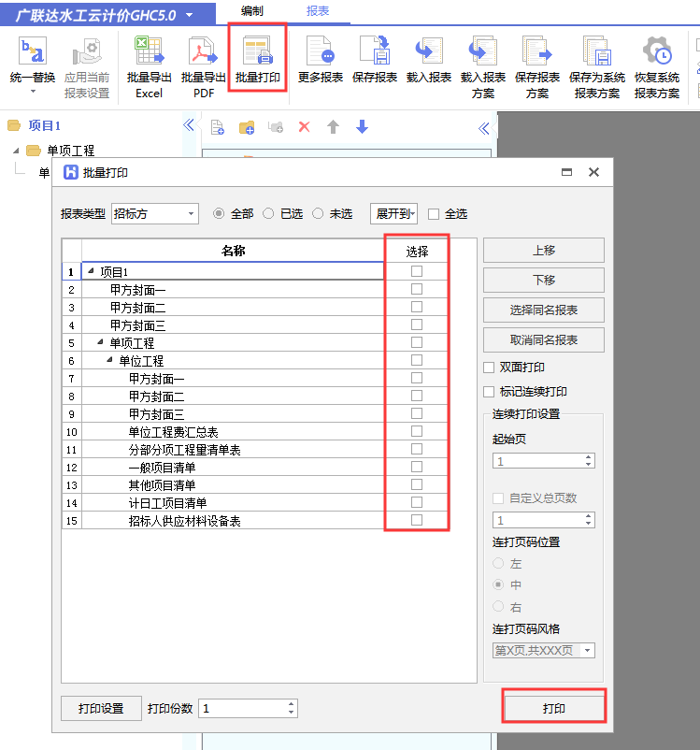Viewport: 700px width, 750px height.
Task: Click the 下移 button
Action: click(x=544, y=280)
